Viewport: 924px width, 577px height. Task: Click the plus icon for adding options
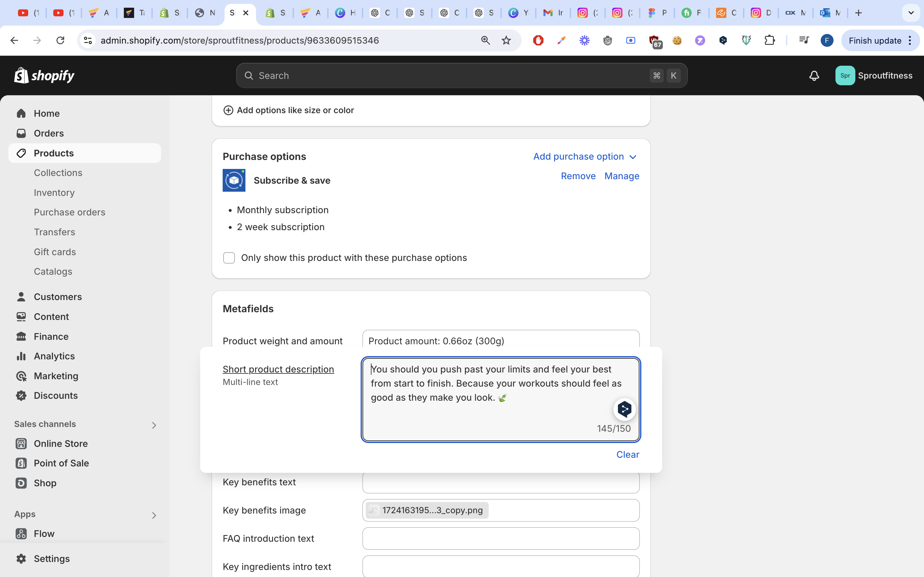pos(228,110)
